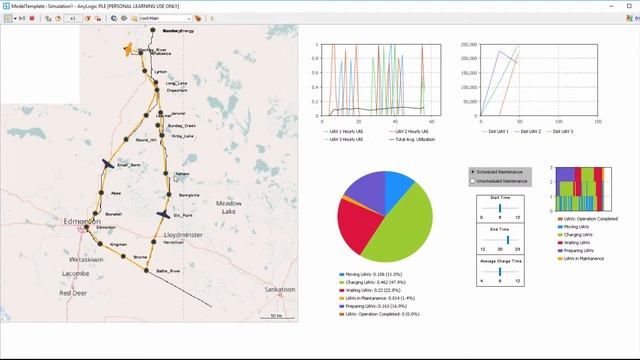
Task: Click the Kingman station node
Action: (x=100, y=244)
